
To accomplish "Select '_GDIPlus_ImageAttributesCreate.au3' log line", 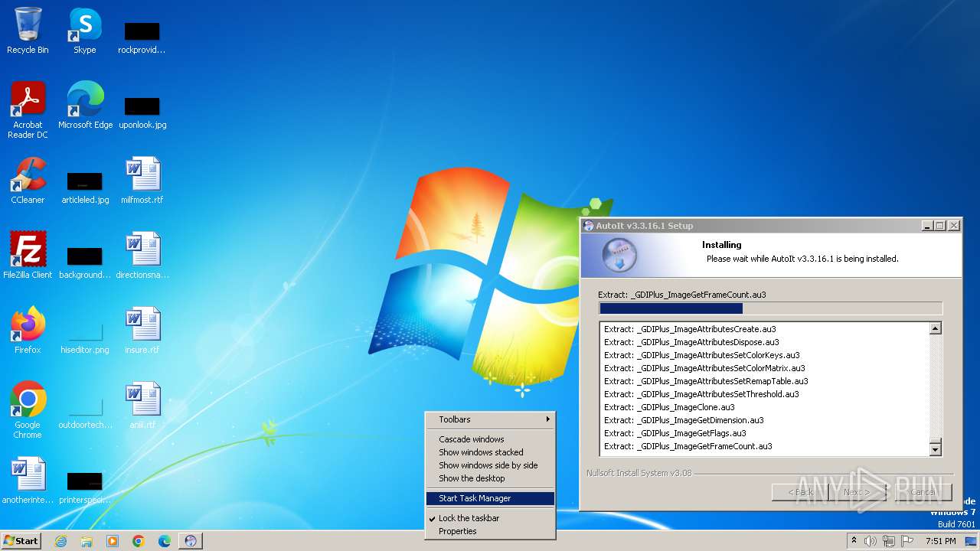I will [x=689, y=329].
